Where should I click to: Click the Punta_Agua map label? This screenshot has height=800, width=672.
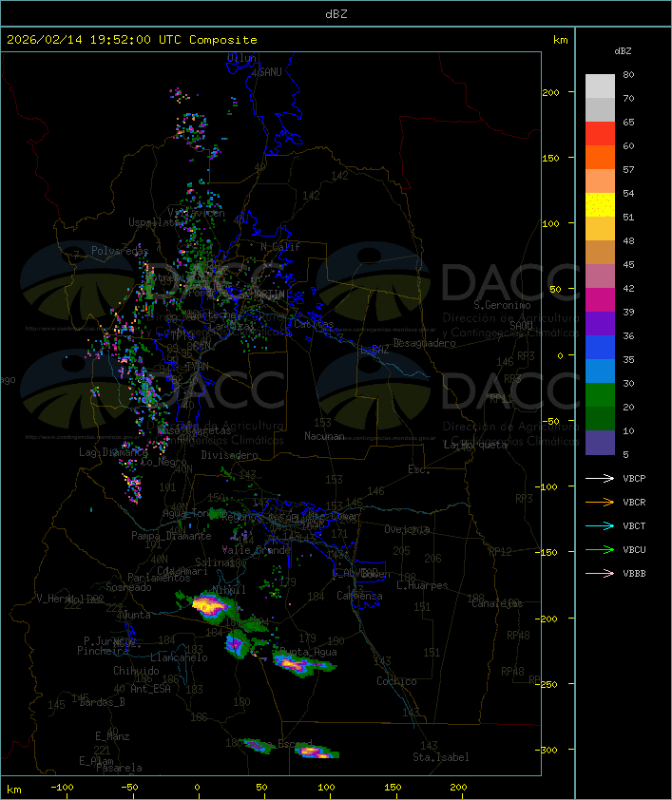[x=308, y=652]
